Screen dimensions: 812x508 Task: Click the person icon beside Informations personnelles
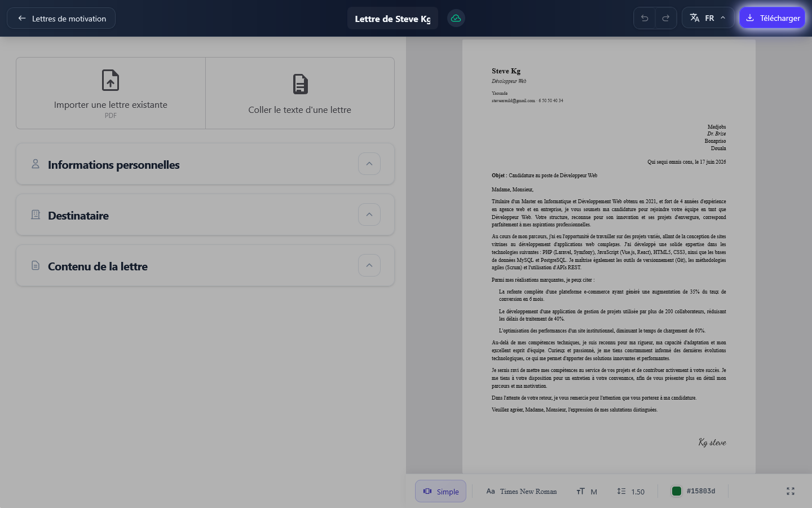point(36,164)
